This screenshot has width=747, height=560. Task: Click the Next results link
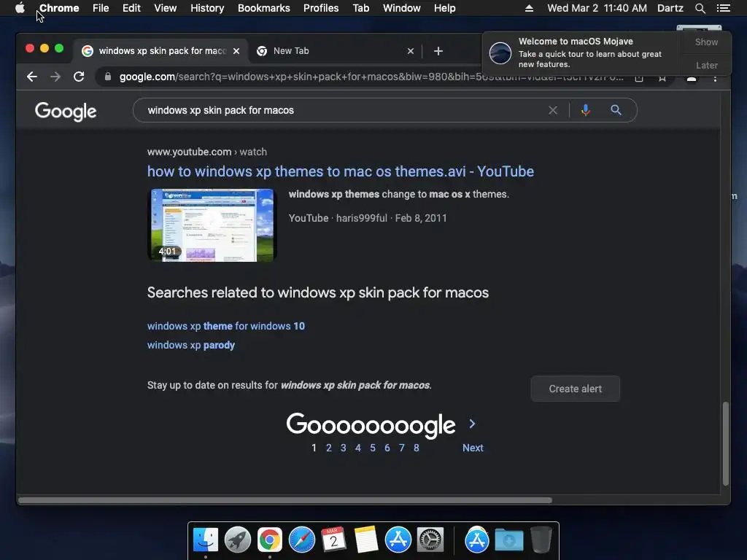point(473,448)
